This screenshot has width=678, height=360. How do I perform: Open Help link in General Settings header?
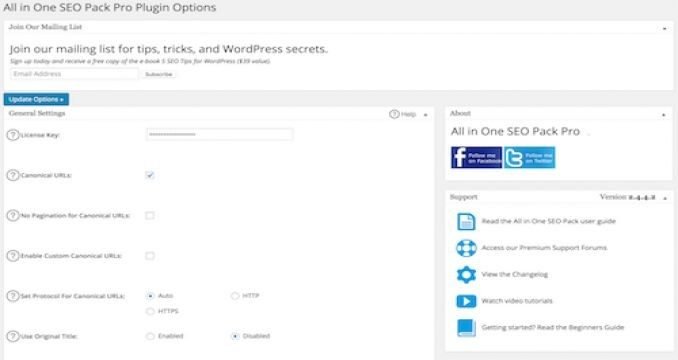click(403, 115)
